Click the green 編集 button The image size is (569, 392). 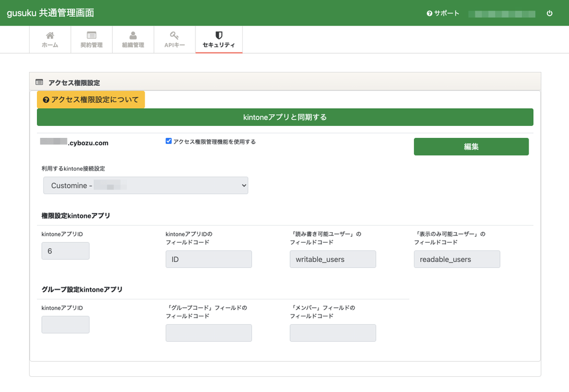pos(471,146)
